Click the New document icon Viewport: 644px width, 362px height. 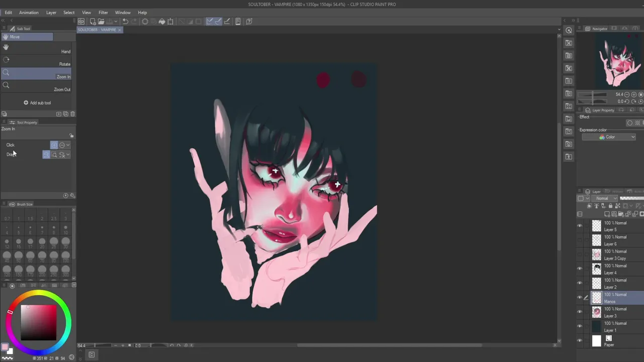point(93,22)
